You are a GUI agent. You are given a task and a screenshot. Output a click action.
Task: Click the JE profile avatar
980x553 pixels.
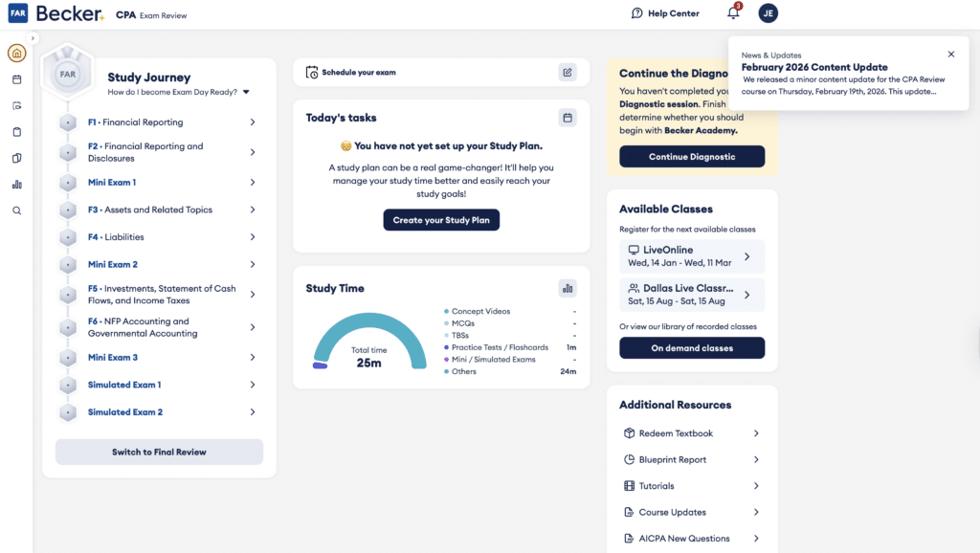pyautogui.click(x=768, y=12)
